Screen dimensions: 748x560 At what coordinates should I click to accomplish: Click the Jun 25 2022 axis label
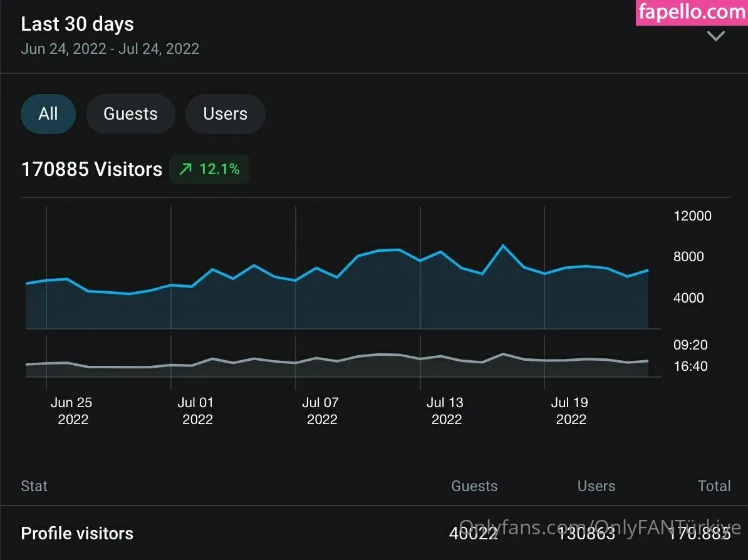coord(72,411)
